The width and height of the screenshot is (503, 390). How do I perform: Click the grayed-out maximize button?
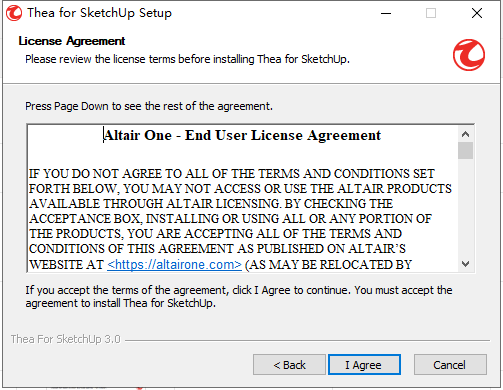point(431,13)
